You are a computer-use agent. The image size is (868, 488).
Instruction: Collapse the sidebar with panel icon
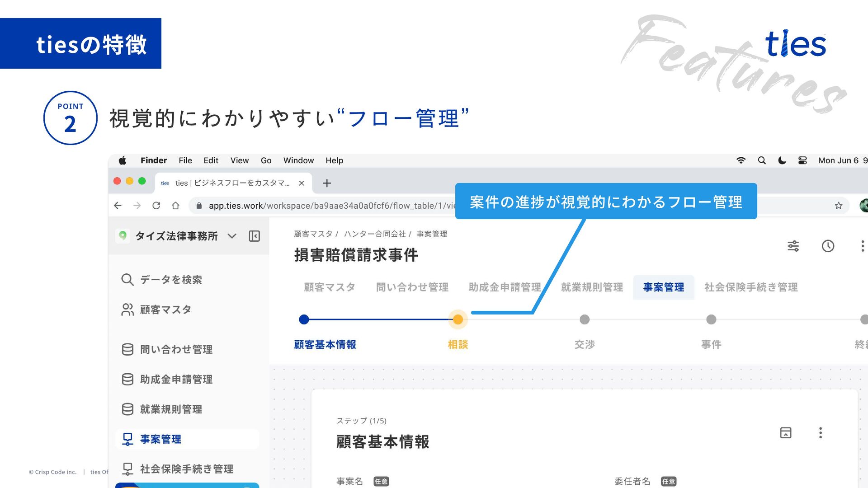pyautogui.click(x=254, y=236)
